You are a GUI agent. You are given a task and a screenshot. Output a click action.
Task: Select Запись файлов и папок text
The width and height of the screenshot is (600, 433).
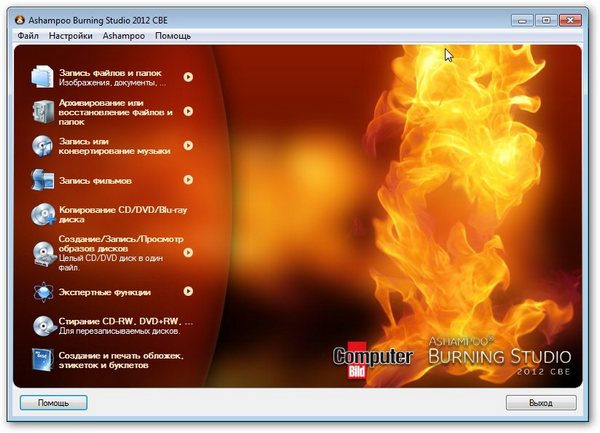click(110, 73)
